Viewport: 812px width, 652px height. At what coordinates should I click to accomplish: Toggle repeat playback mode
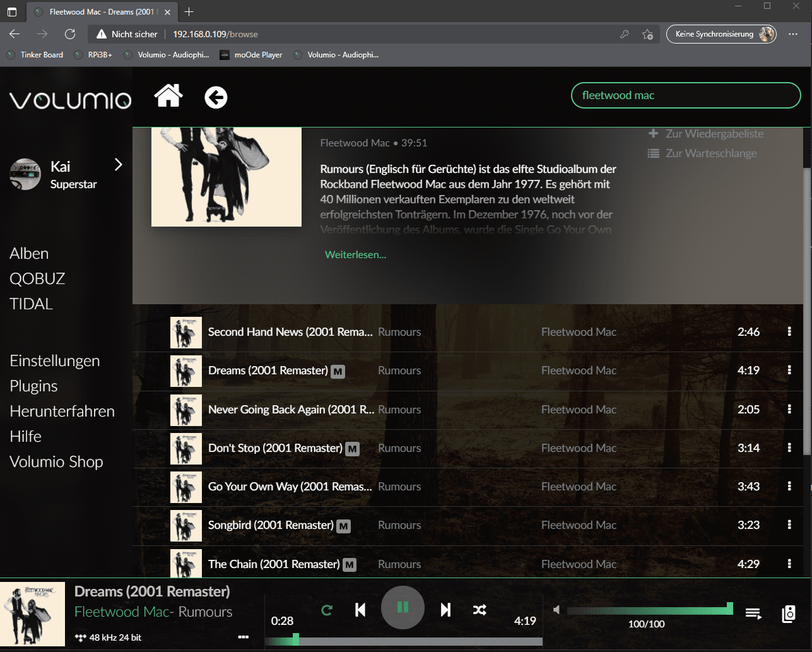(327, 610)
